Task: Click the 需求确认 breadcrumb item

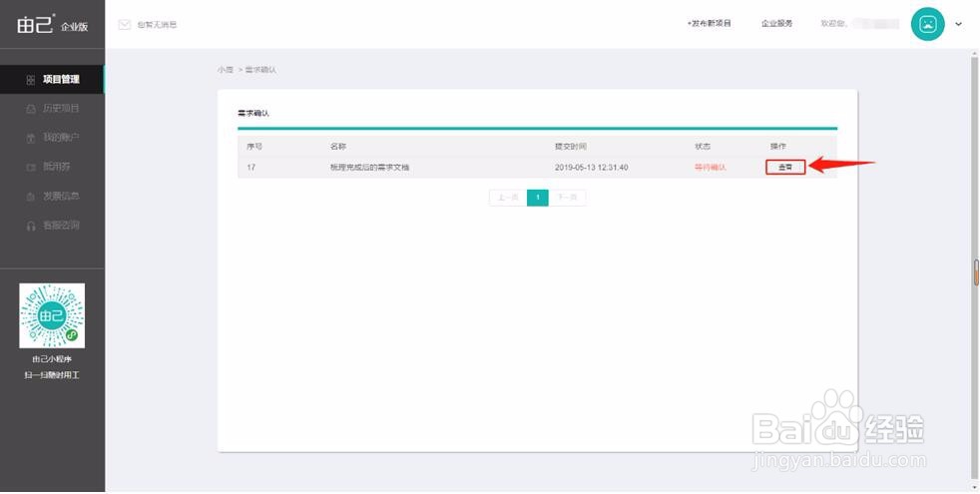Action: [260, 70]
